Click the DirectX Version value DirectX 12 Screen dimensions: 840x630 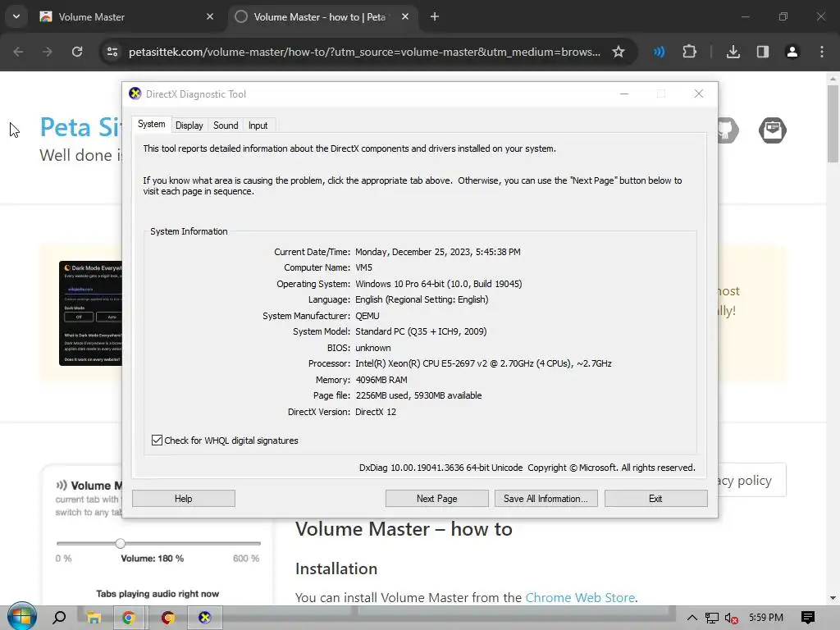pos(376,412)
